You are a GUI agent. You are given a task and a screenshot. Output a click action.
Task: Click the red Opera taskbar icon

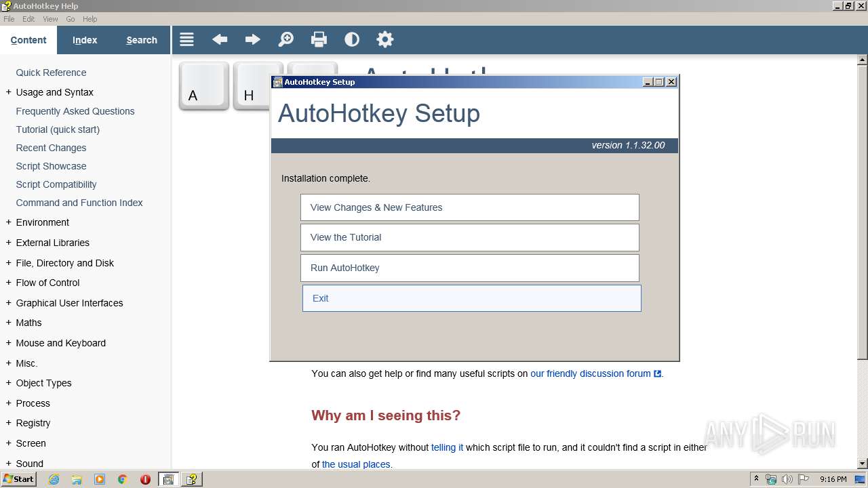pyautogui.click(x=145, y=479)
